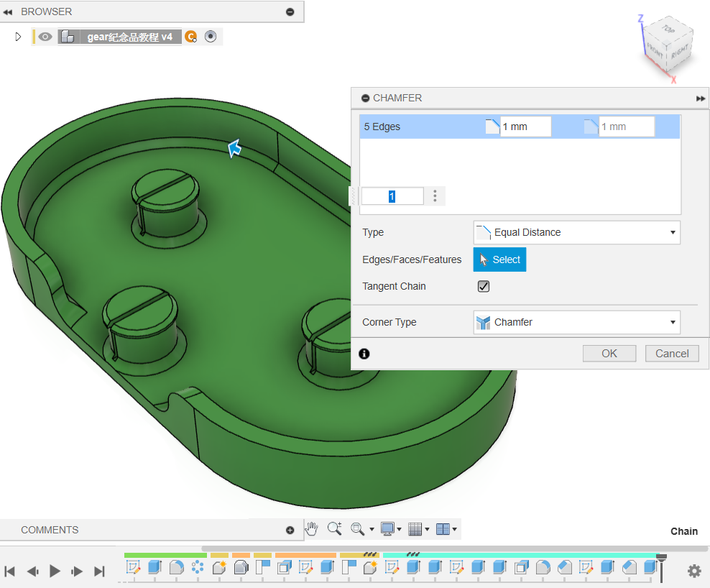Viewport: 710px width, 588px height.
Task: Open the Corner Type dropdown
Action: coord(576,322)
